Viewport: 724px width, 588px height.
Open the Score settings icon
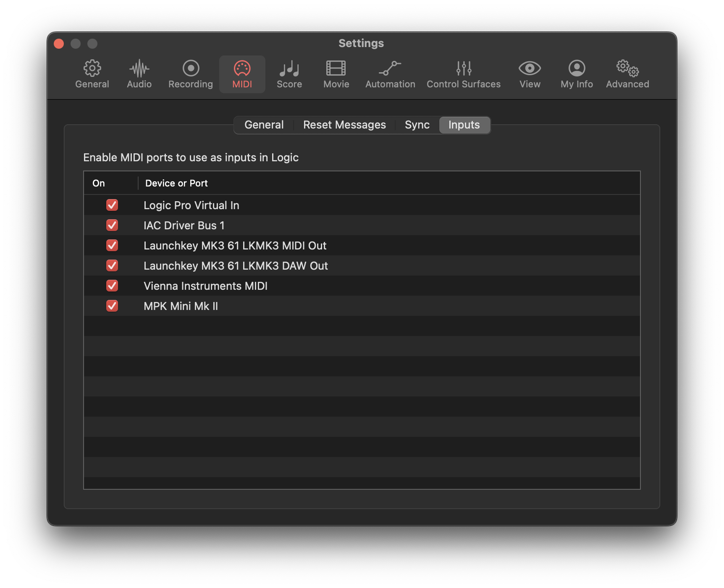(x=289, y=74)
